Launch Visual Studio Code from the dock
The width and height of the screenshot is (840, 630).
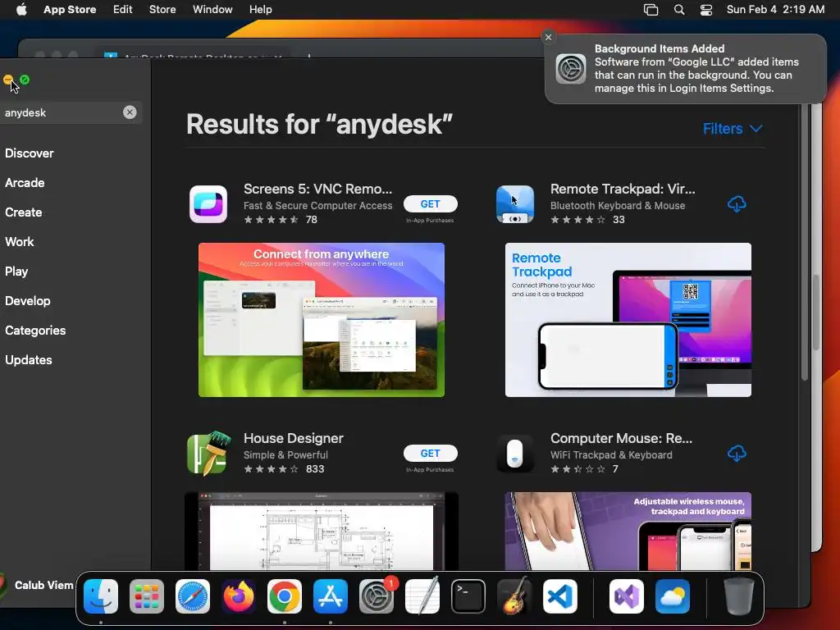559,596
